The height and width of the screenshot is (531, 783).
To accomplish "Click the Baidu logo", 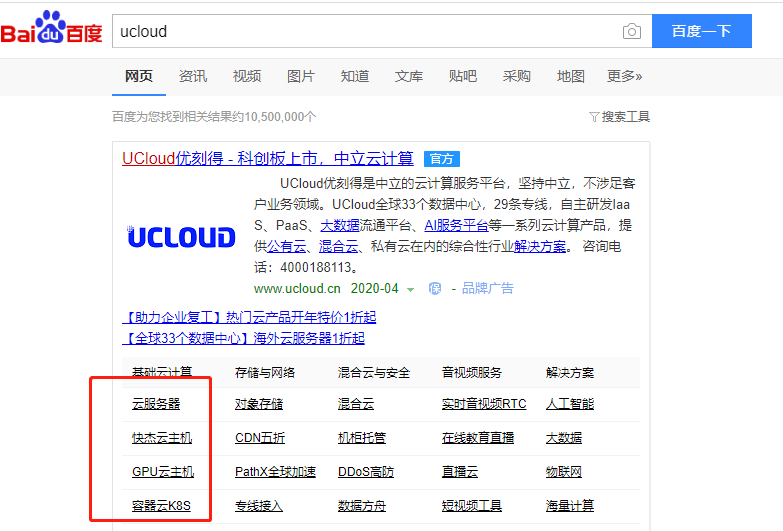I will [x=52, y=30].
